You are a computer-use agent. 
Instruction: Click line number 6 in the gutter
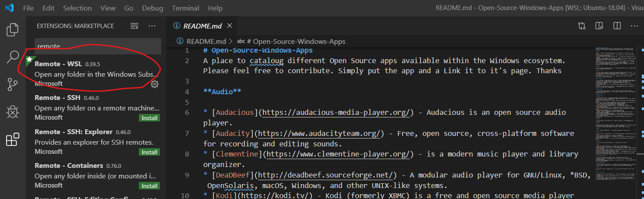click(187, 112)
